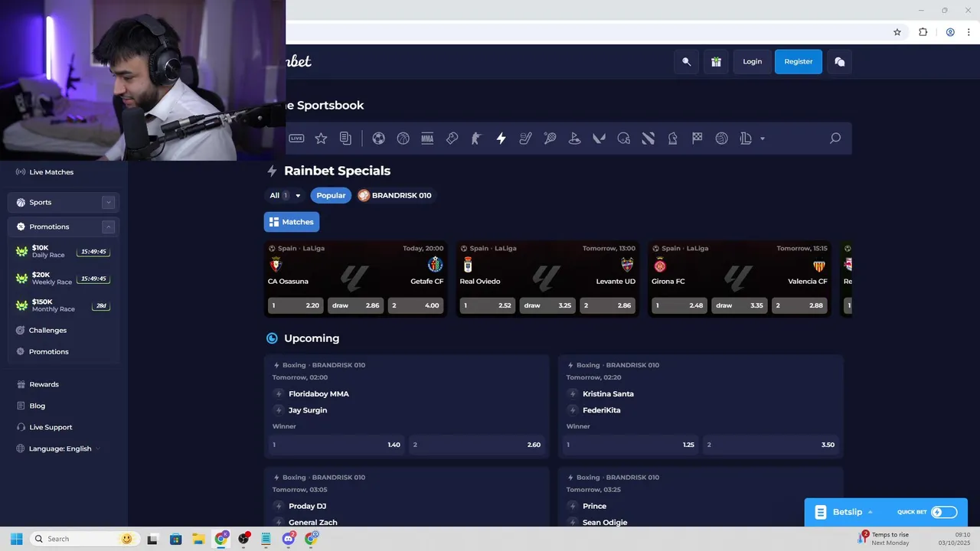Open the chat bubbles icon in header
The image size is (980, 551).
840,62
